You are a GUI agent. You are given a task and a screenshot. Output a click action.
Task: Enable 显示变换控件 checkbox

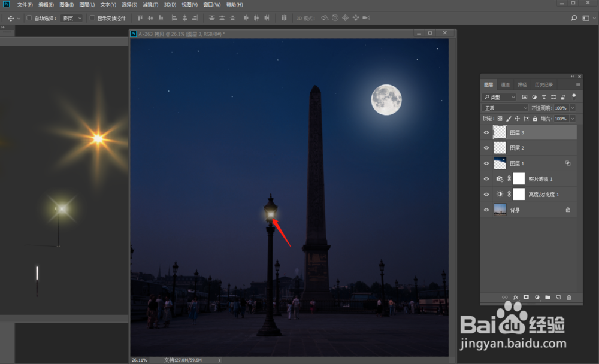tap(92, 18)
